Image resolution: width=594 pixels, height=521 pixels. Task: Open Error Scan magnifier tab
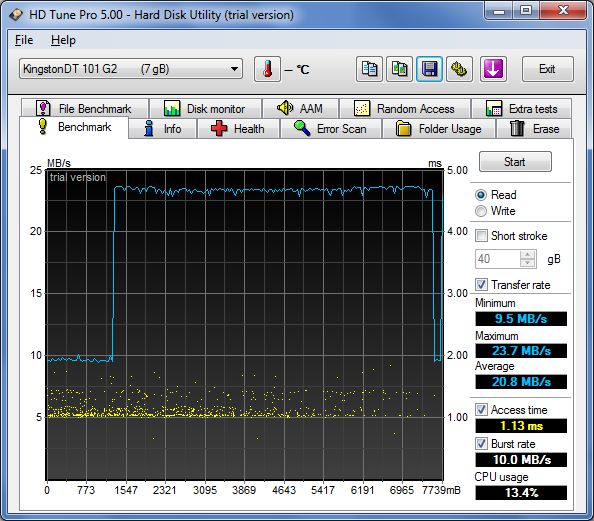pos(331,129)
